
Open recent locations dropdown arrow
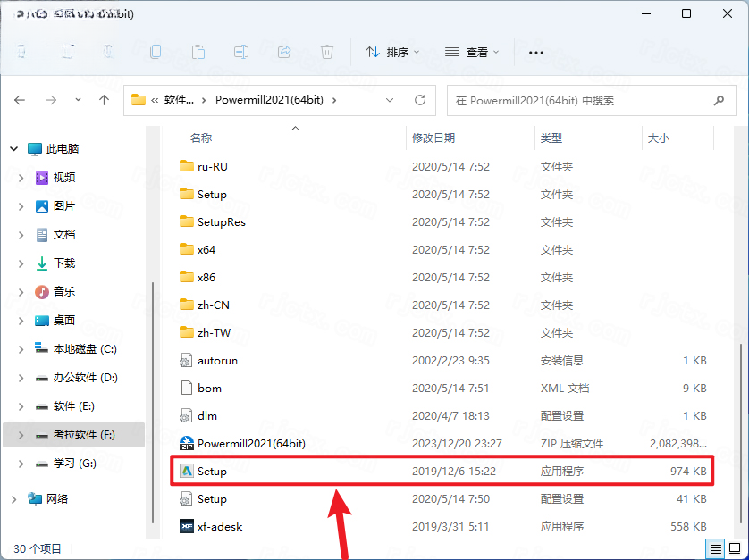coord(78,100)
